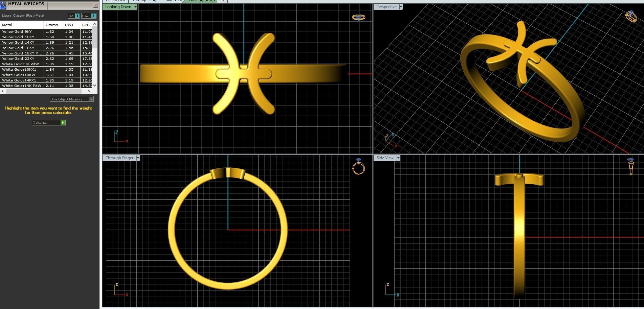This screenshot has width=644, height=309.
Task: Sort table by DWT column header
Action: click(71, 25)
